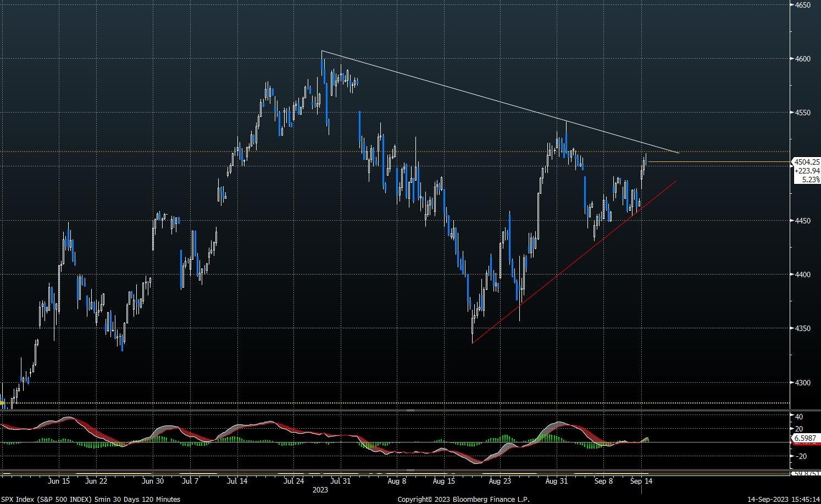821x504 pixels.
Task: Click the 4400 price axis label
Action: coord(803,275)
